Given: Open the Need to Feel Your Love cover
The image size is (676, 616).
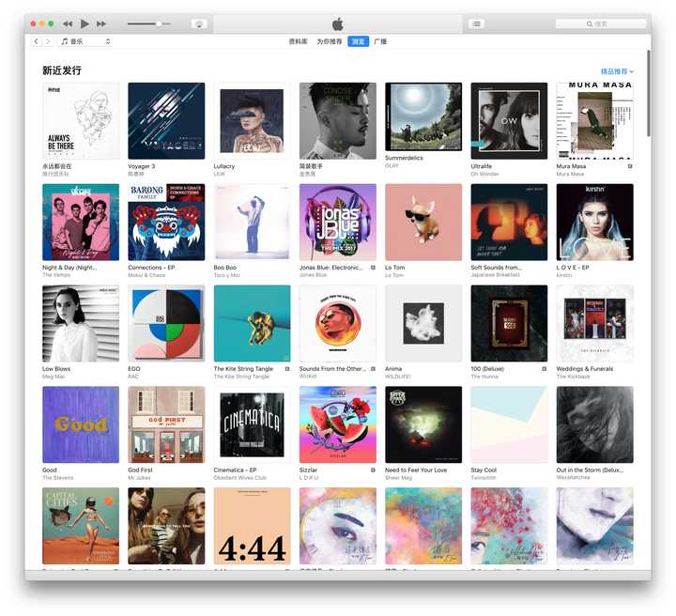Looking at the screenshot, I should [x=423, y=425].
